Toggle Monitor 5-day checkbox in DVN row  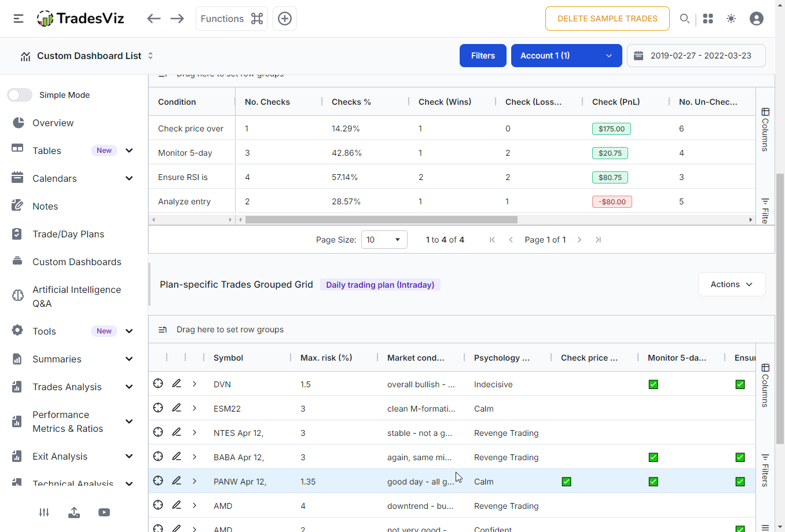tap(654, 384)
